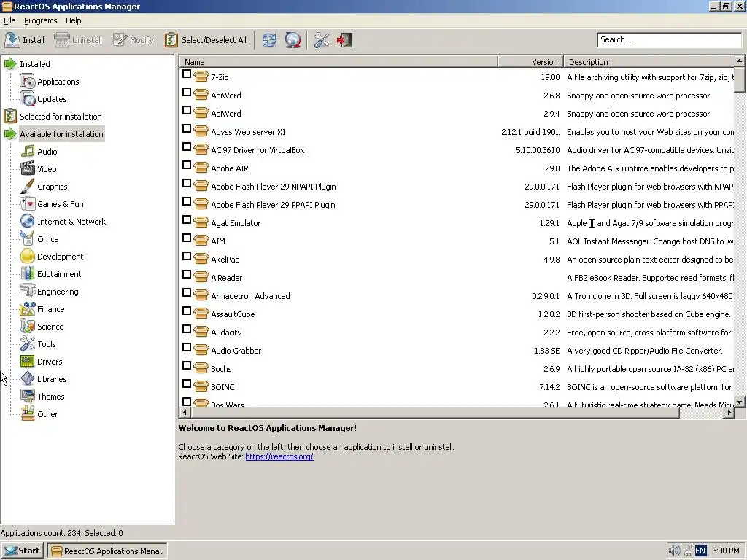This screenshot has width=747, height=560.
Task: Click the vertical scrollbar up arrow
Action: 740,61
